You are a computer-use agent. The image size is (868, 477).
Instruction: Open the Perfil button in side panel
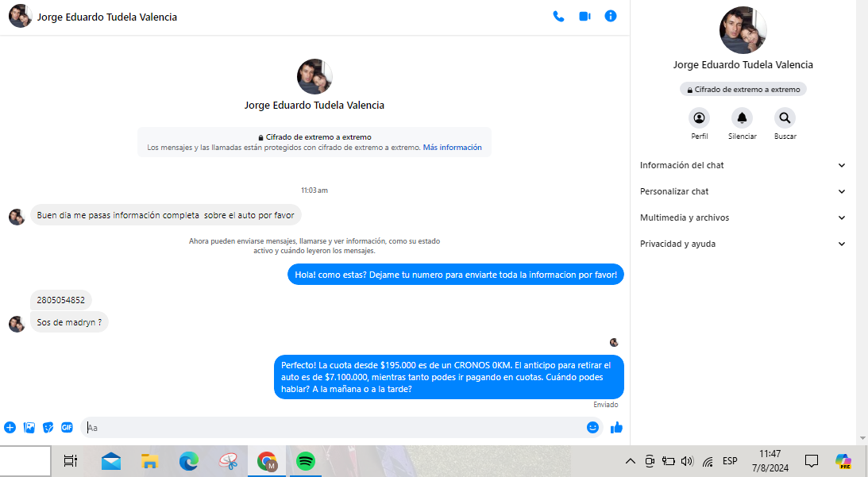pos(699,118)
